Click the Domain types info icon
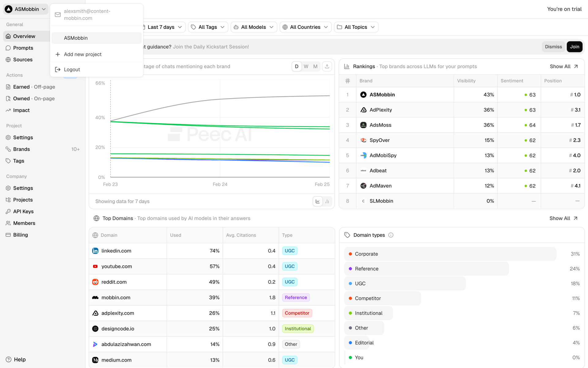Screen dimensions: 588x368 [391, 235]
